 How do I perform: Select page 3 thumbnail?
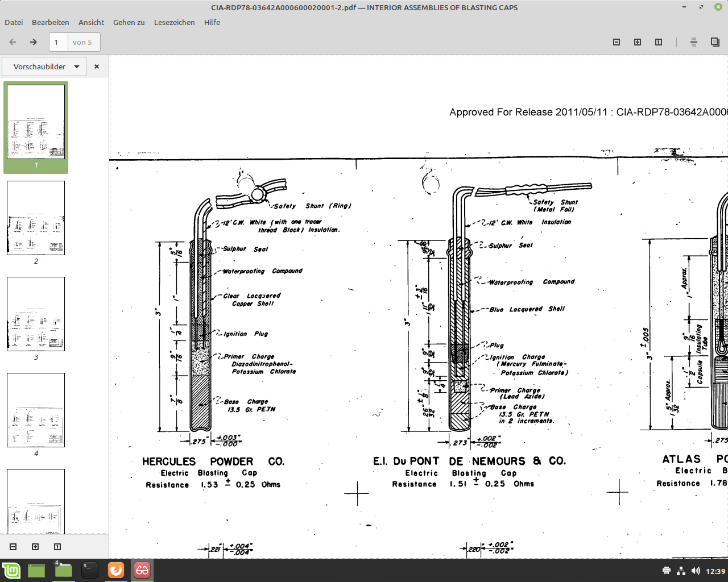tap(36, 314)
